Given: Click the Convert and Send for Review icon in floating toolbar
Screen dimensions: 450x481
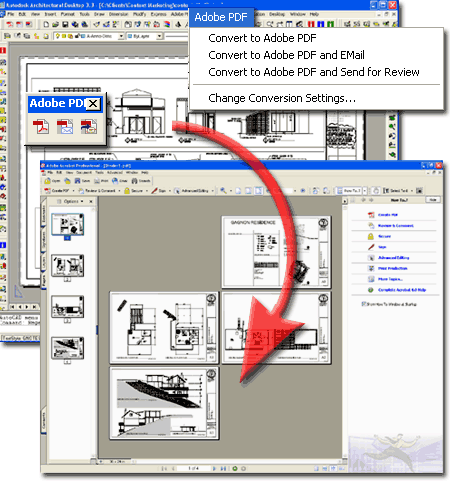Looking at the screenshot, I should click(89, 127).
